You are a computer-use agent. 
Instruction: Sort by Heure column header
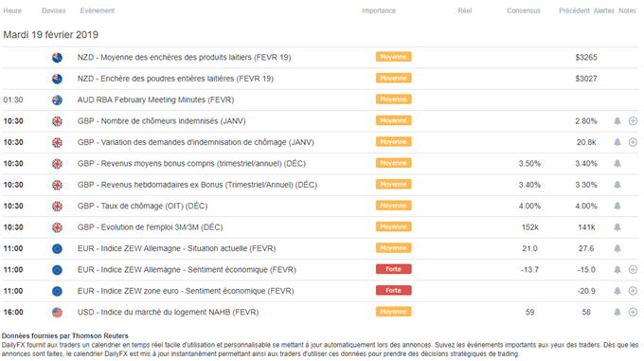[x=12, y=10]
